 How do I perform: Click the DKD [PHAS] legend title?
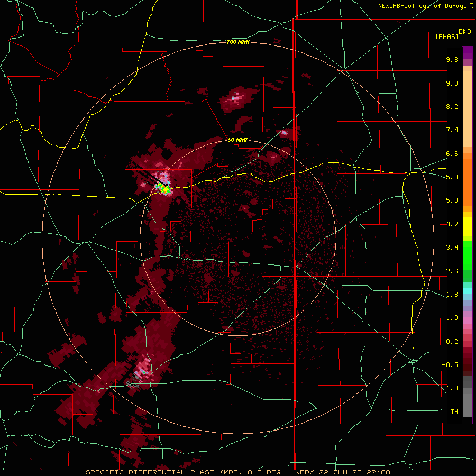click(x=453, y=34)
